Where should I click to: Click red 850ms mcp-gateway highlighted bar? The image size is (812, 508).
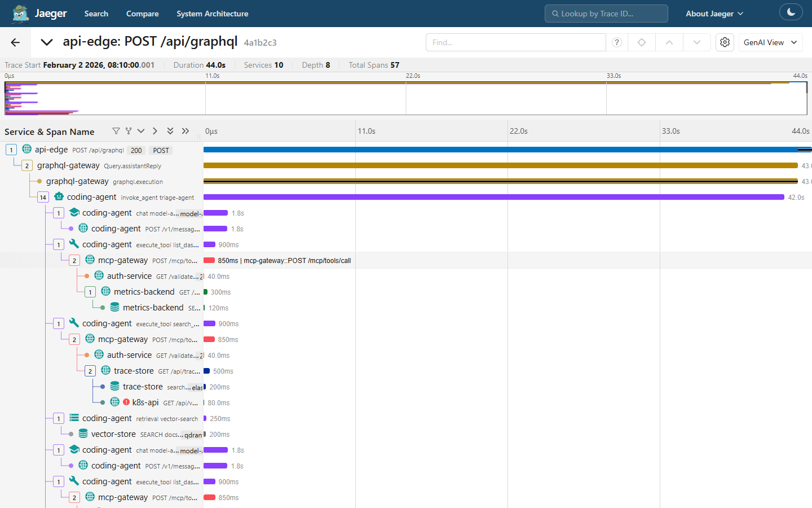pyautogui.click(x=209, y=260)
